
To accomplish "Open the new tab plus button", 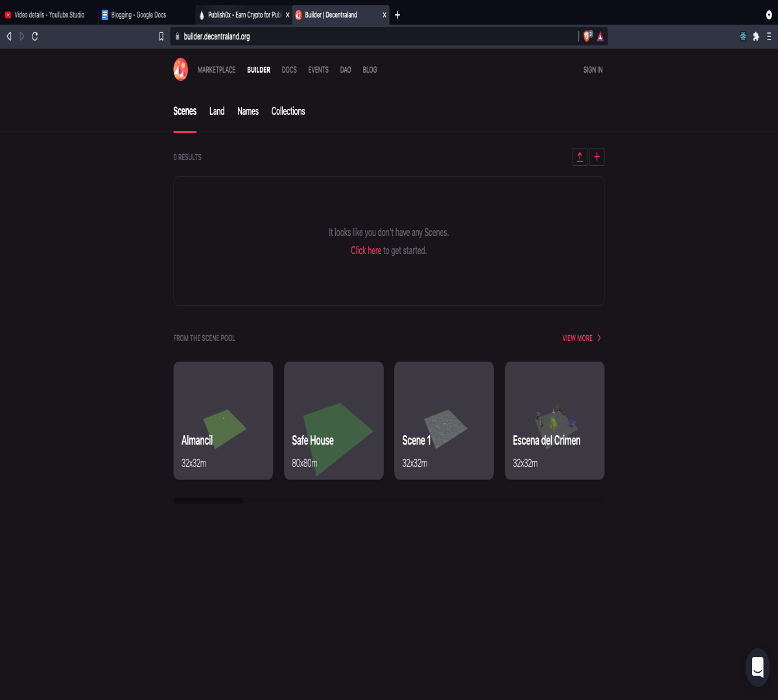I will (397, 15).
